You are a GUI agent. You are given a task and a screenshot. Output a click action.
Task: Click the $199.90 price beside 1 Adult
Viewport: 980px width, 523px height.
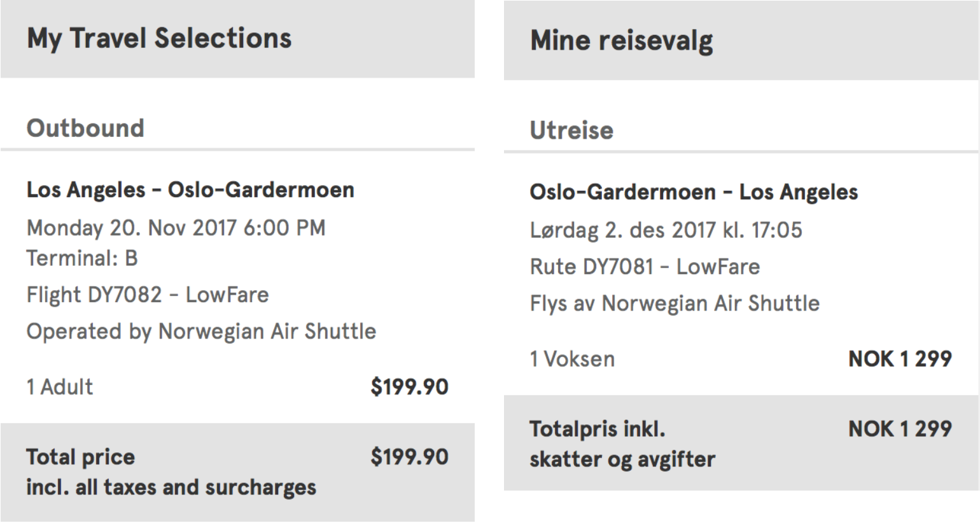pos(410,387)
